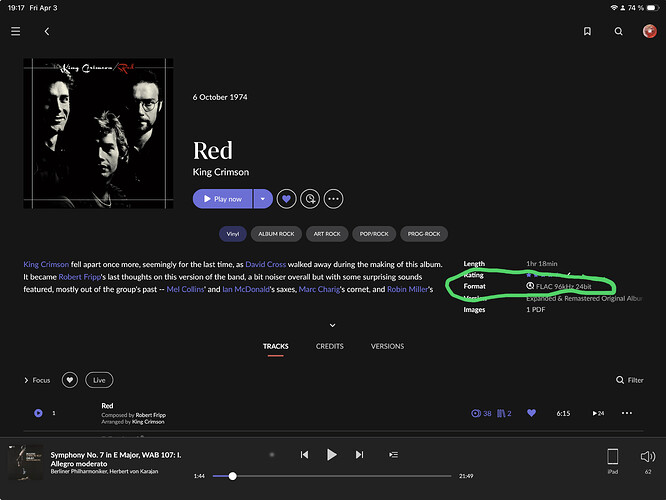
Task: Open the Play now dropdown arrow
Action: click(x=263, y=199)
